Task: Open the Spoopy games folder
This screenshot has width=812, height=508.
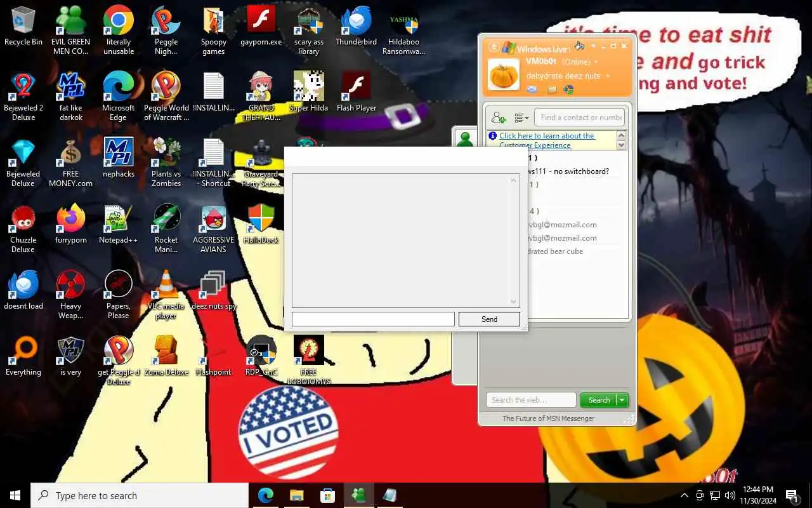Action: point(214,30)
